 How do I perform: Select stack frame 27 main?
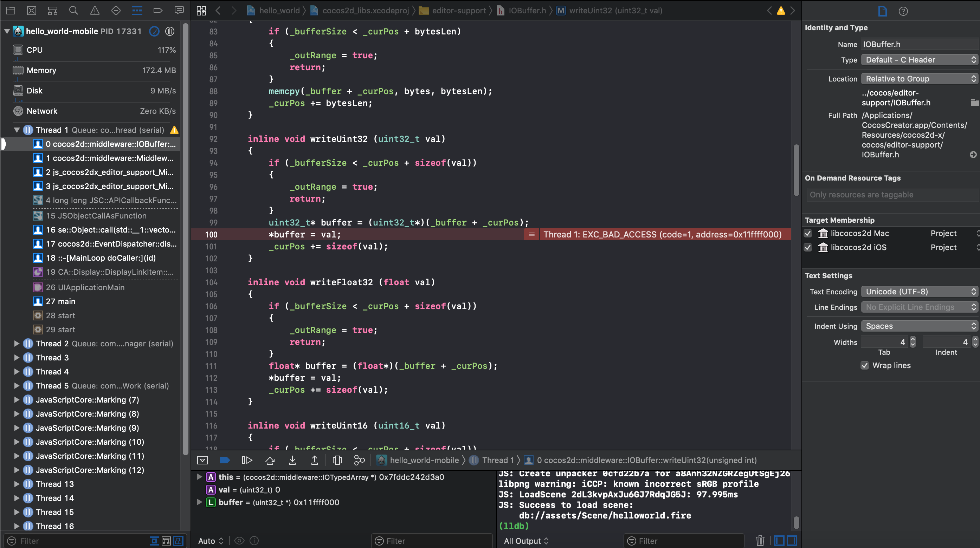point(60,301)
